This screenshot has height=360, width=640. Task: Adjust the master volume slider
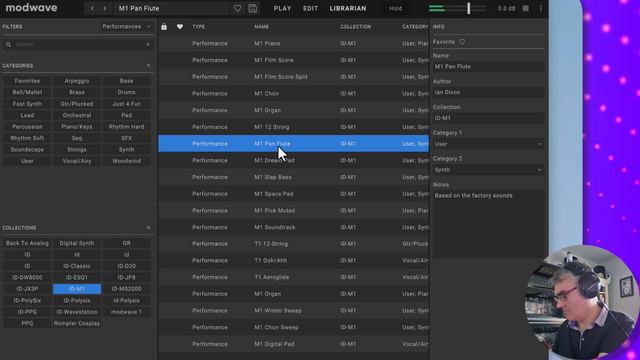[469, 8]
